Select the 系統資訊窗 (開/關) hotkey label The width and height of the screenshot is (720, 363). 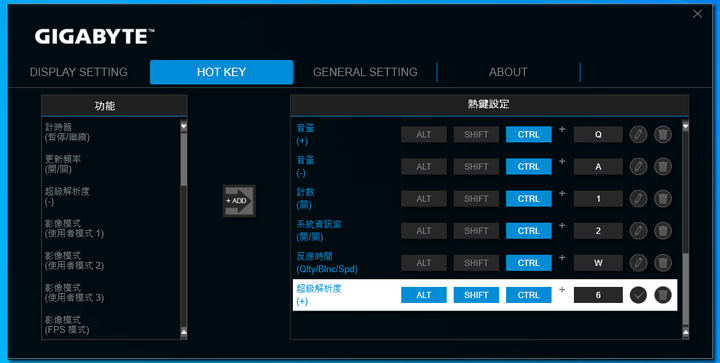(319, 231)
